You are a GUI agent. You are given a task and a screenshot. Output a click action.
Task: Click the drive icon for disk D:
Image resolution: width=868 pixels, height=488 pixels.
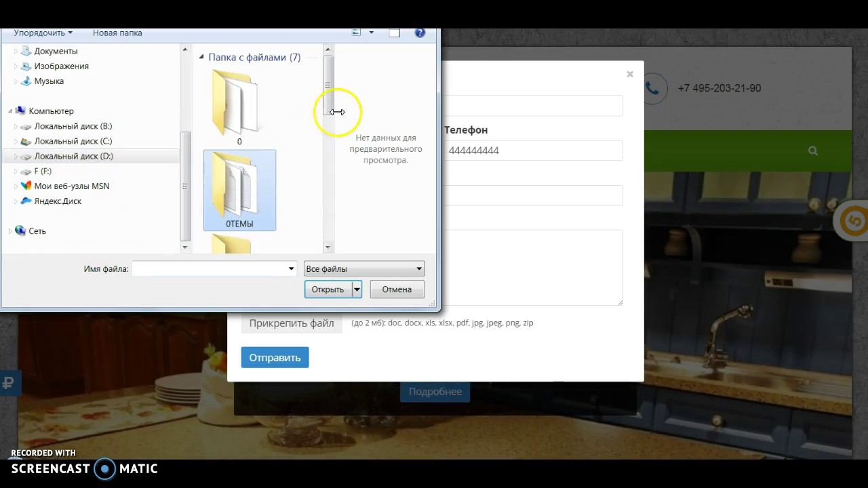[x=26, y=156]
